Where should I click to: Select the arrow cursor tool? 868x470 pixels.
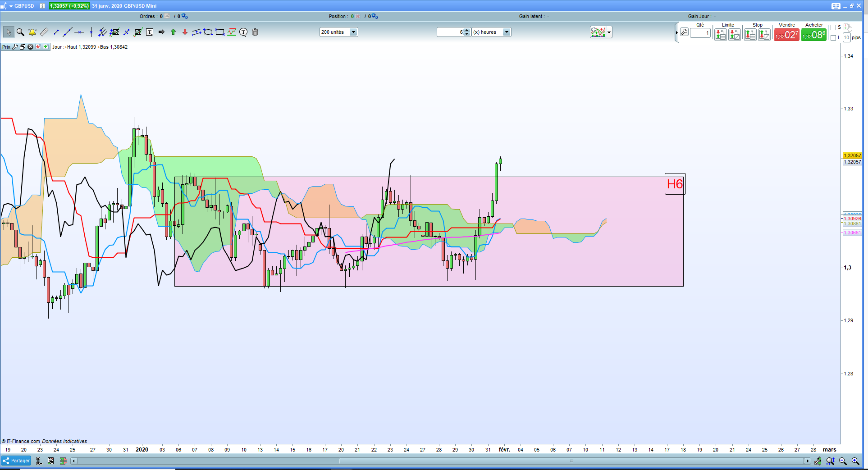pyautogui.click(x=9, y=32)
